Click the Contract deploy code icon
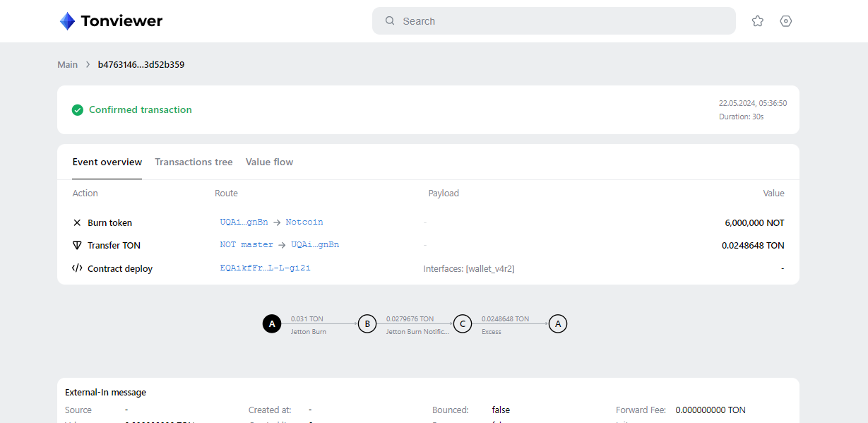868x423 pixels. 77,268
